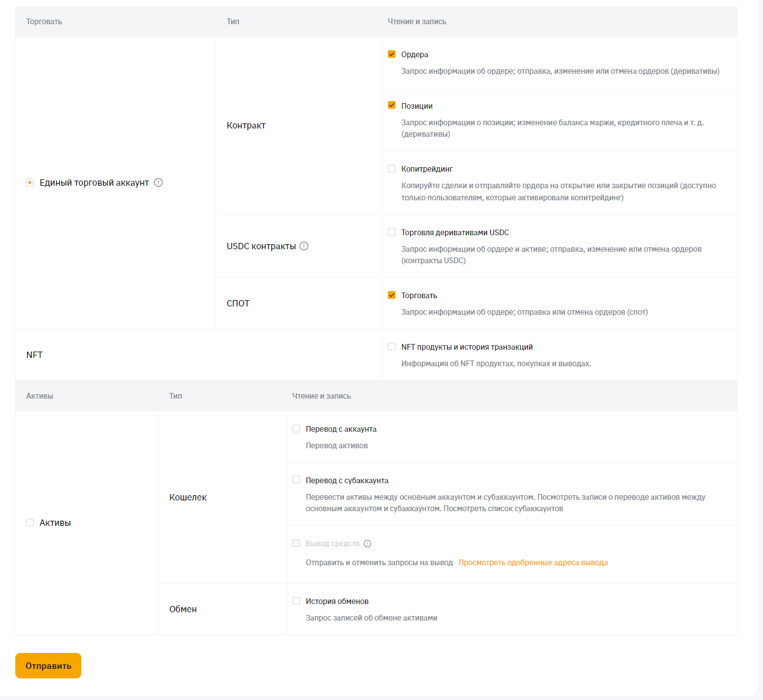Uncheck the СПОТ Торговать checkbox
Viewport: 763px width, 700px height.
pyautogui.click(x=392, y=295)
